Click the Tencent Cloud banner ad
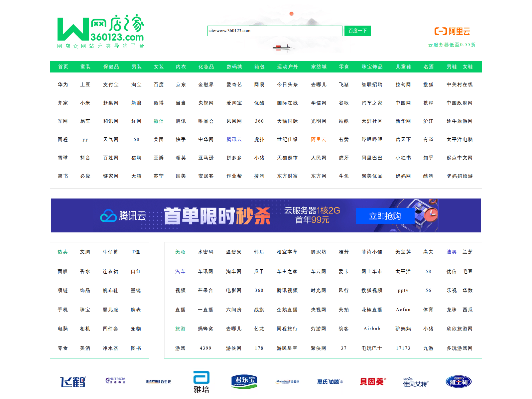The height and width of the screenshot is (399, 532). [x=266, y=215]
